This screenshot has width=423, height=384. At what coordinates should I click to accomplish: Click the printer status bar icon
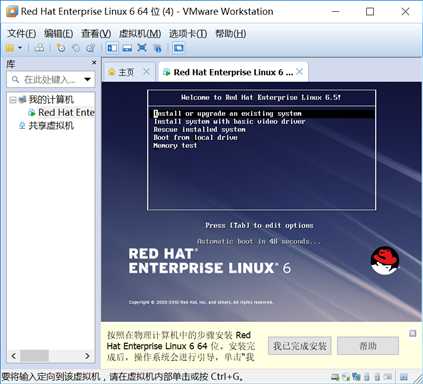pyautogui.click(x=388, y=377)
